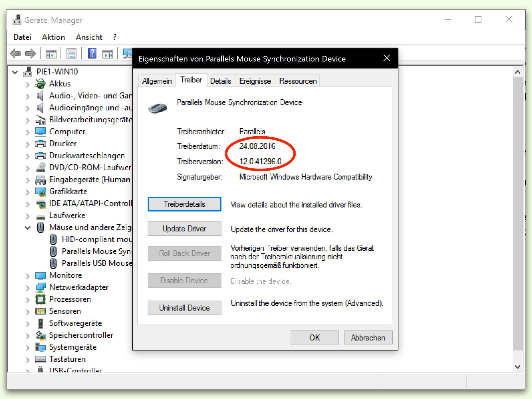The width and height of the screenshot is (532, 399).
Task: Expand the Computer category
Action: coord(28,132)
